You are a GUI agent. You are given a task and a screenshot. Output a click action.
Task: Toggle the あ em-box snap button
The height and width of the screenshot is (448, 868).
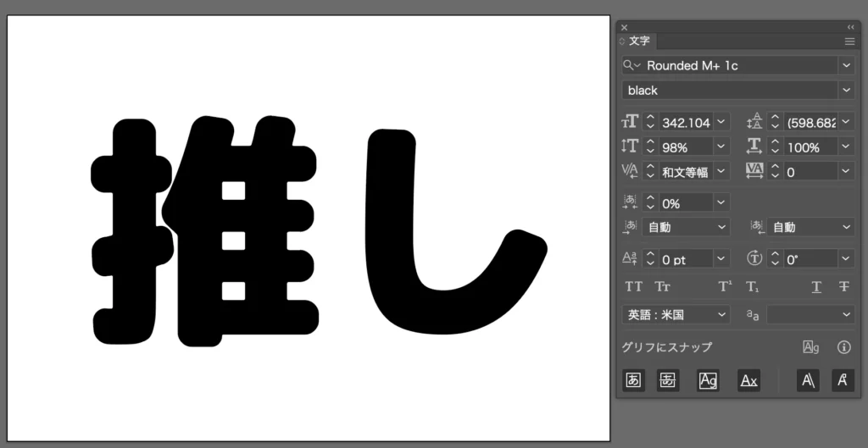point(634,380)
